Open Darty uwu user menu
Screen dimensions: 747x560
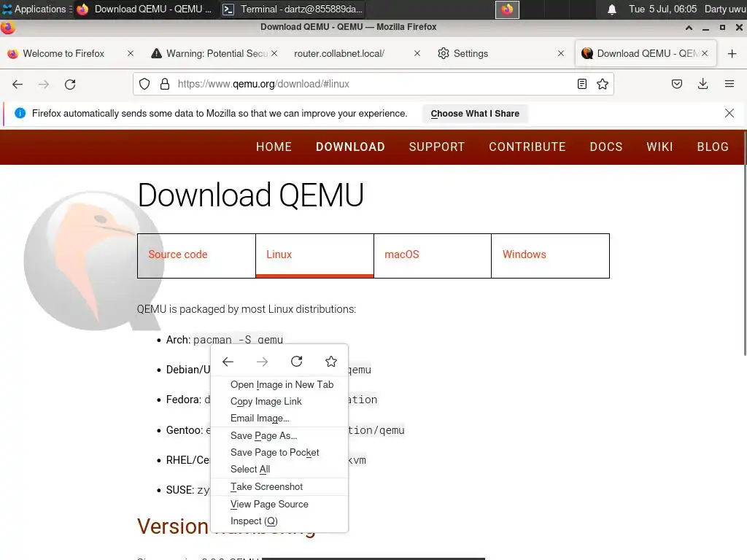coord(725,9)
